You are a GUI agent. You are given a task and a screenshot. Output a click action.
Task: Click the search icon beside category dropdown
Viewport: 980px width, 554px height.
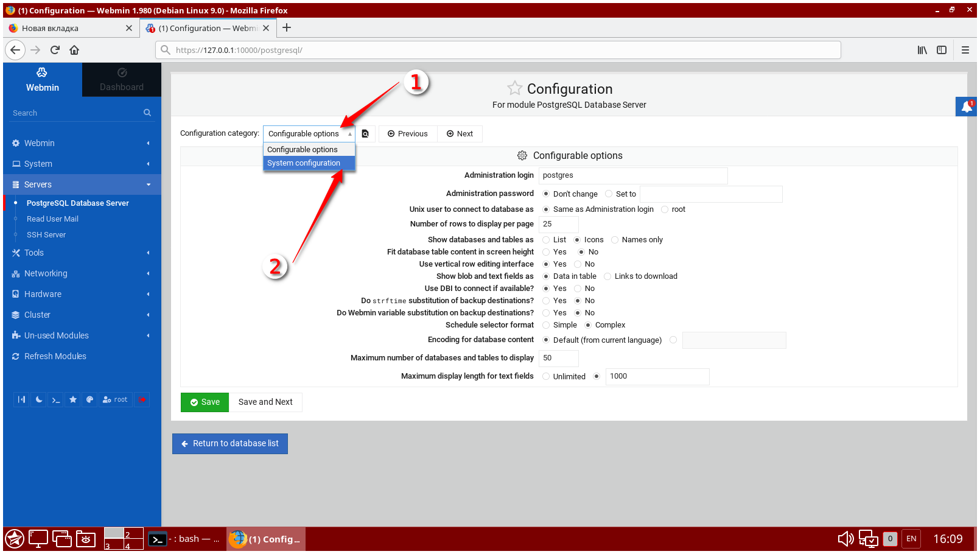(x=365, y=134)
